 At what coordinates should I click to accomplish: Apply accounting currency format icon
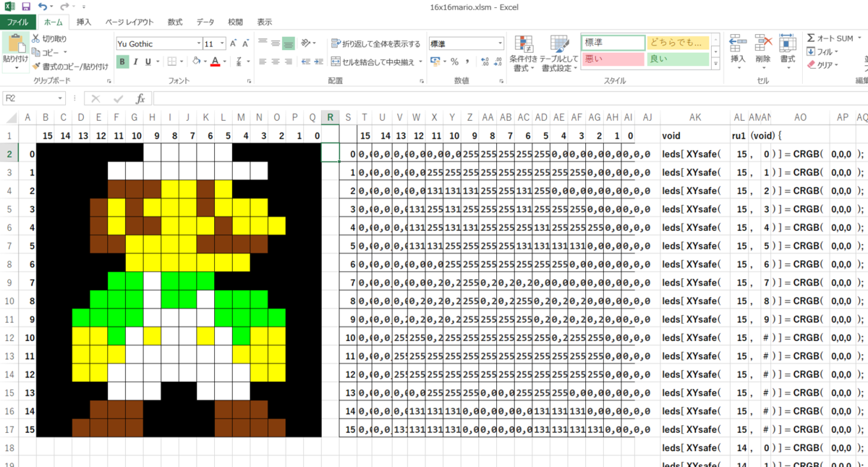click(x=435, y=62)
